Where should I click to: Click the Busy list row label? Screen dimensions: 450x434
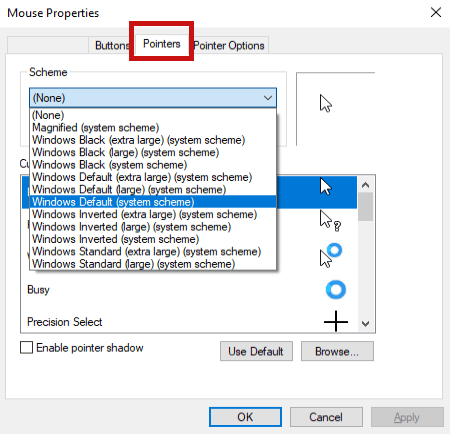38,290
